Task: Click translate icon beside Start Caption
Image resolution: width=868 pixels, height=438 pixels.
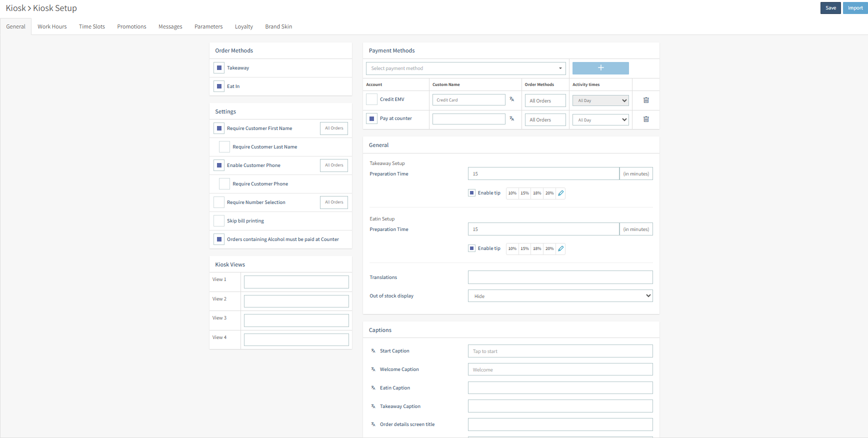Action: (373, 351)
